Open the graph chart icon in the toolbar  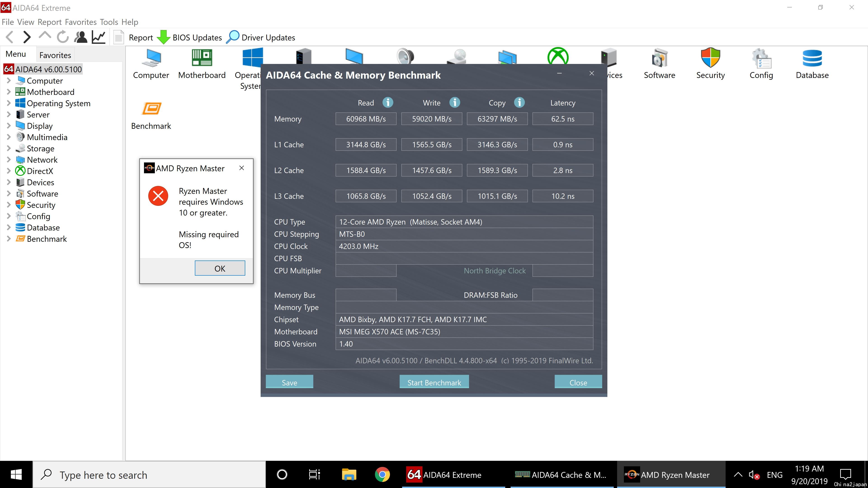(x=99, y=37)
